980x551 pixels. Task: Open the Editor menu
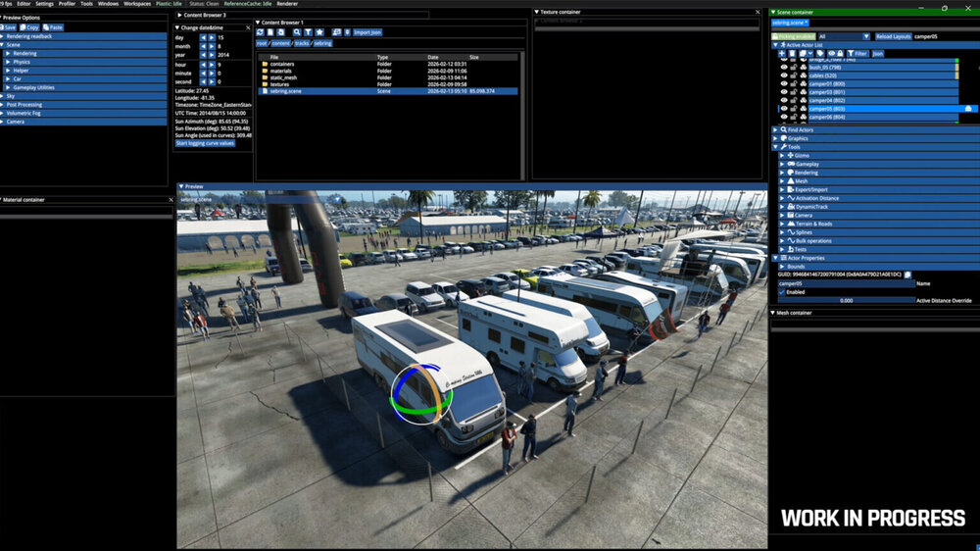click(x=24, y=4)
